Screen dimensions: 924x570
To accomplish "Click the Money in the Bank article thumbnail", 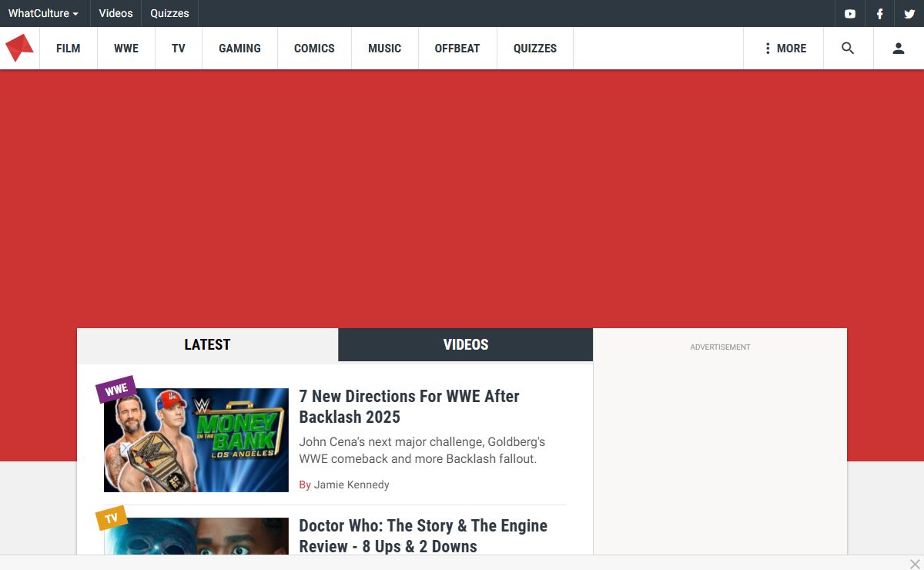I will point(196,440).
